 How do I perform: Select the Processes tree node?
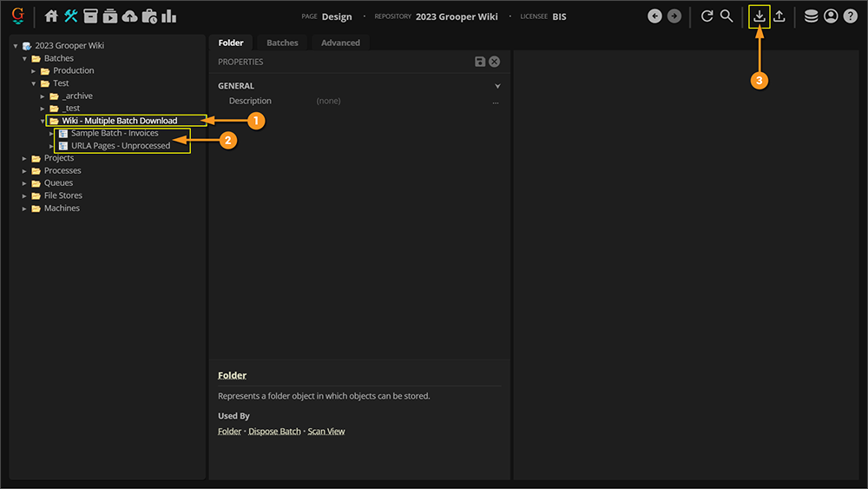click(62, 170)
